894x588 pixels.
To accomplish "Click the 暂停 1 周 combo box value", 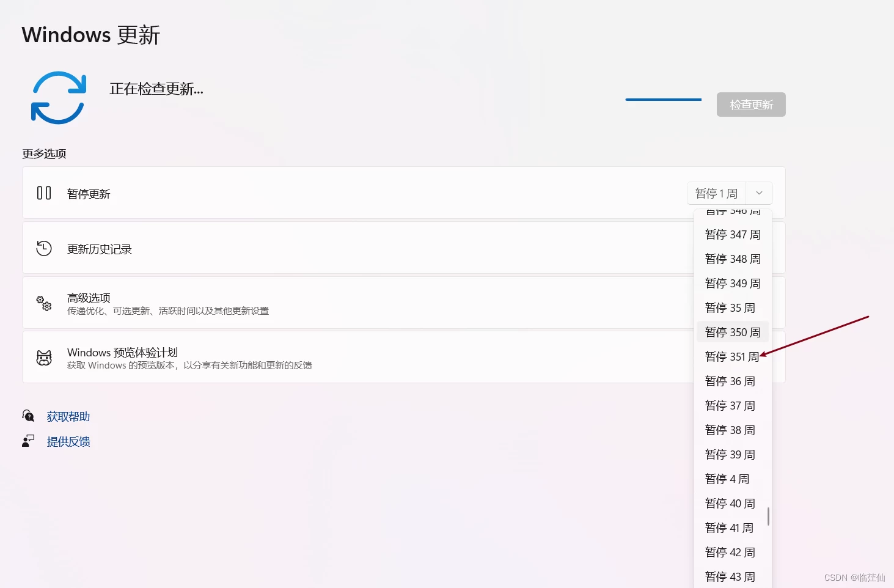I will click(x=717, y=193).
